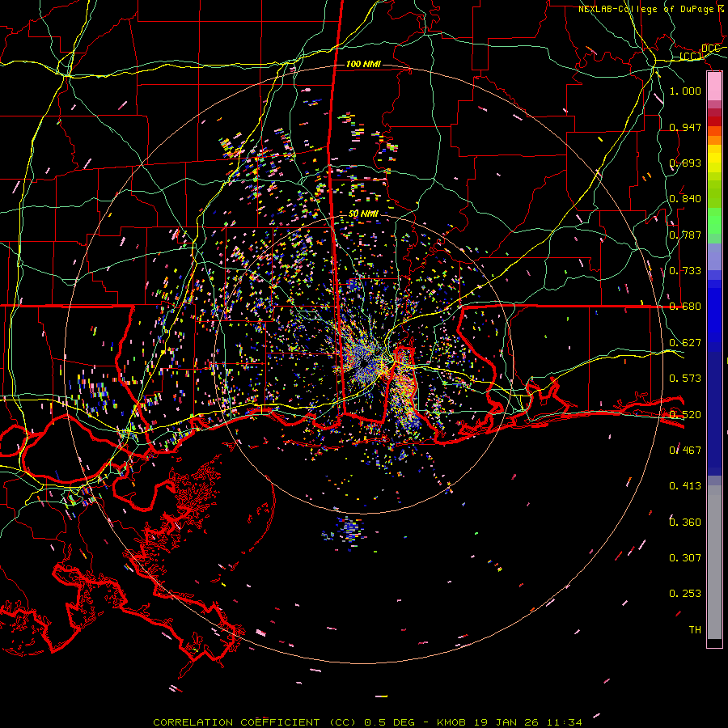
Task: Click the 0.520 scale value
Action: tap(685, 414)
